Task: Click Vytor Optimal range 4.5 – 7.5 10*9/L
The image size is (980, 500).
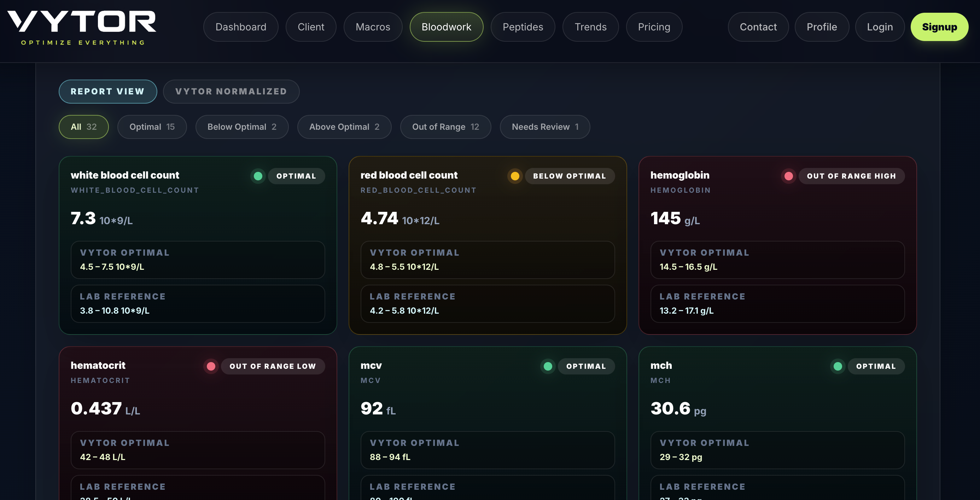Action: 198,260
